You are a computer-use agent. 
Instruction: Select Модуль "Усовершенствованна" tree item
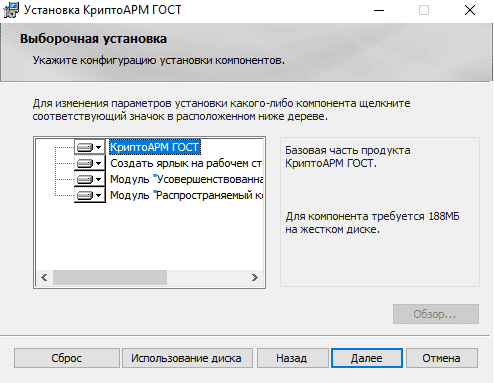tap(186, 179)
